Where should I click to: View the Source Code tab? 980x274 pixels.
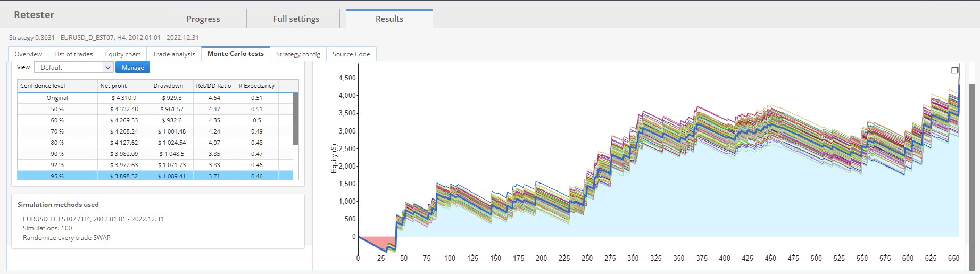(351, 54)
